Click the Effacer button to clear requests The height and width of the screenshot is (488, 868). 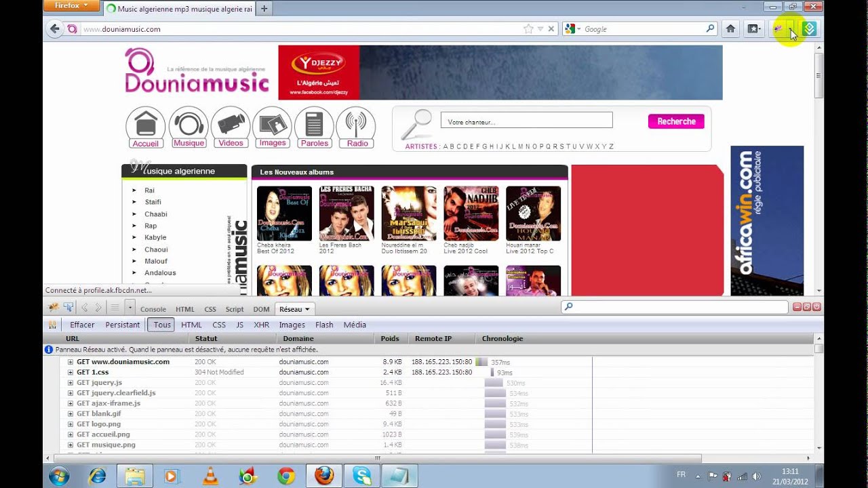tap(82, 325)
